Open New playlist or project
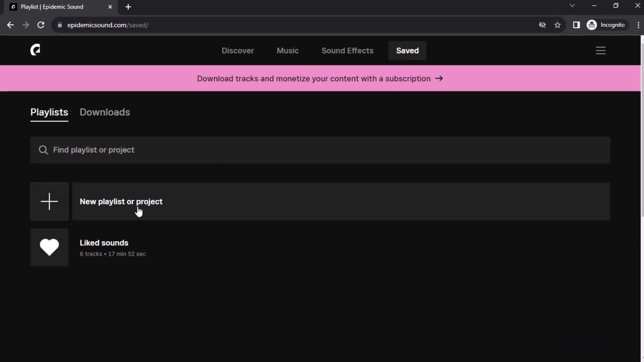This screenshot has height=362, width=644. click(122, 201)
